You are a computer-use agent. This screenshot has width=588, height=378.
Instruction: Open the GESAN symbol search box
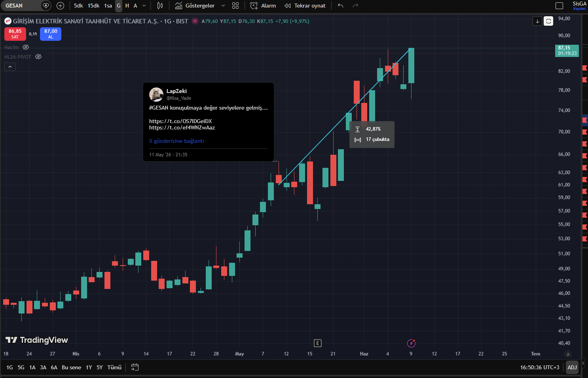coord(21,6)
